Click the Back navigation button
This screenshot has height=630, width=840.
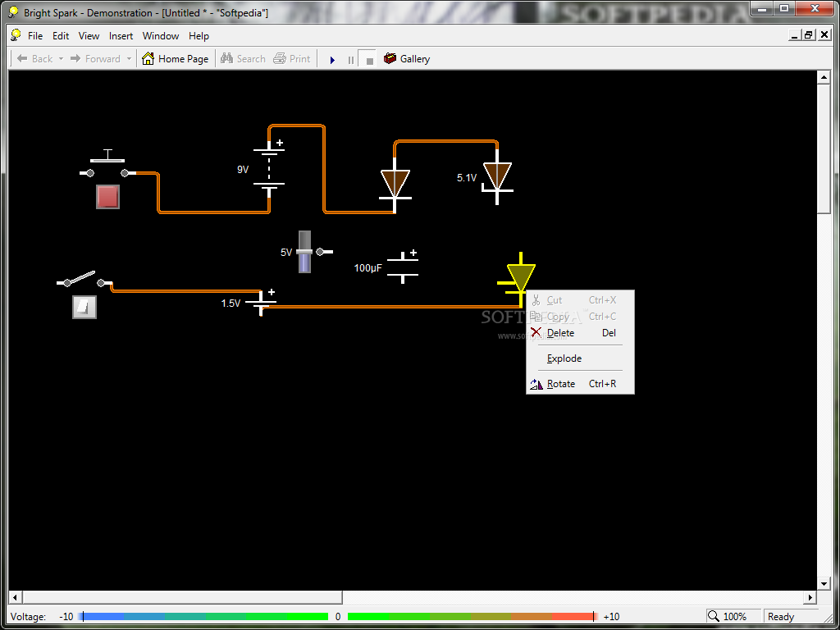tap(34, 59)
